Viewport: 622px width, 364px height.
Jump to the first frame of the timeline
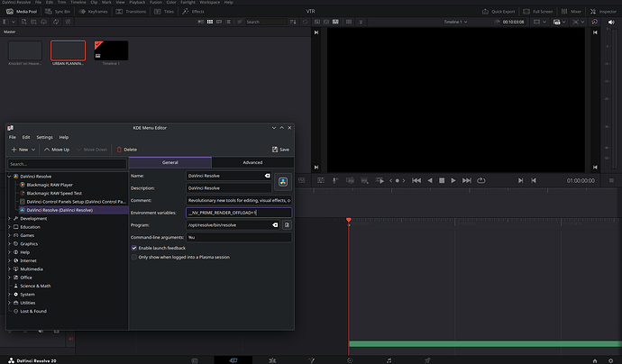coord(416,180)
